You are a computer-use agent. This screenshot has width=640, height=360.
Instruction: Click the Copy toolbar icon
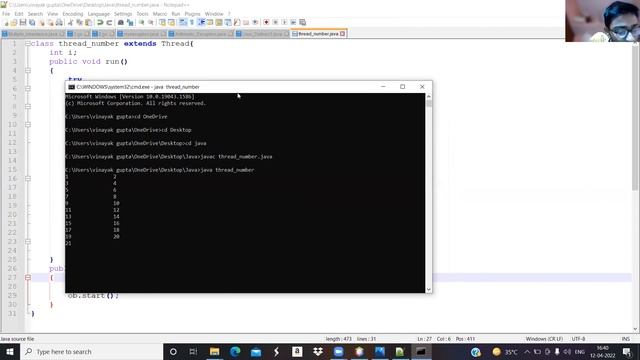point(79,22)
